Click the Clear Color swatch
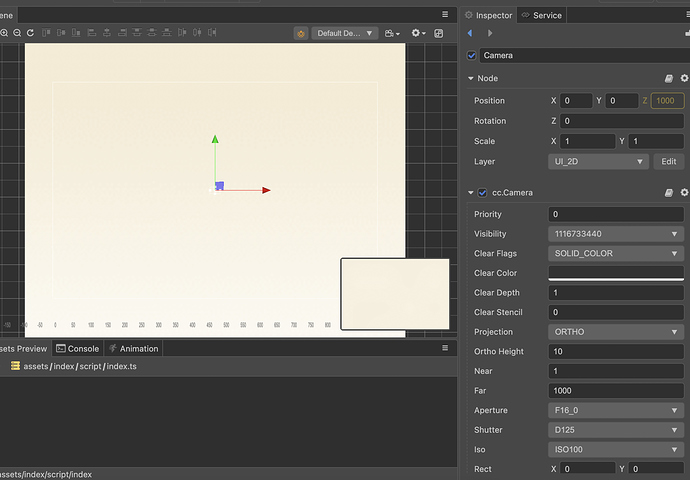The height and width of the screenshot is (480, 690). (x=616, y=273)
